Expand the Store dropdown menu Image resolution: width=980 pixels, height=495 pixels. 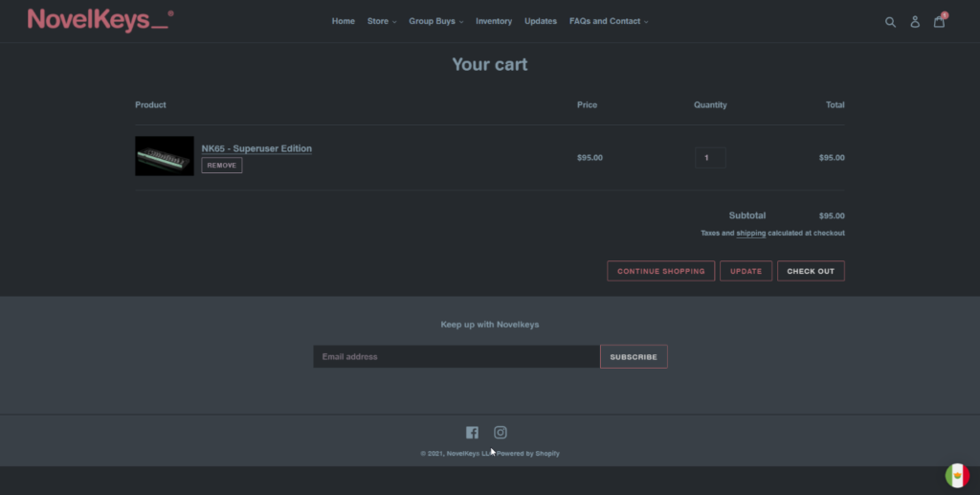[x=381, y=21]
